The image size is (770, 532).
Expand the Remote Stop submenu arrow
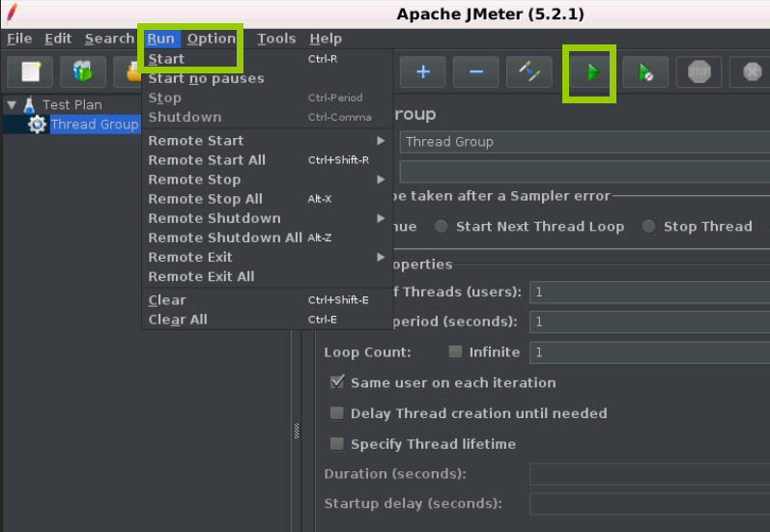pyautogui.click(x=381, y=180)
